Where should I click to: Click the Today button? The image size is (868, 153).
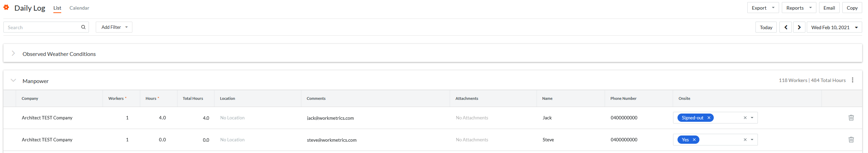[x=766, y=27]
